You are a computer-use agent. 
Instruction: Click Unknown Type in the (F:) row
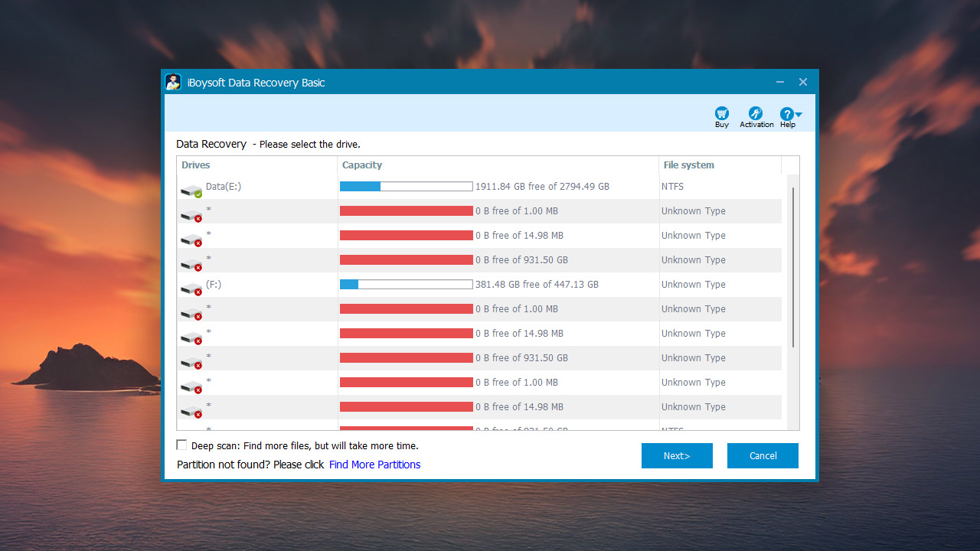coord(694,285)
